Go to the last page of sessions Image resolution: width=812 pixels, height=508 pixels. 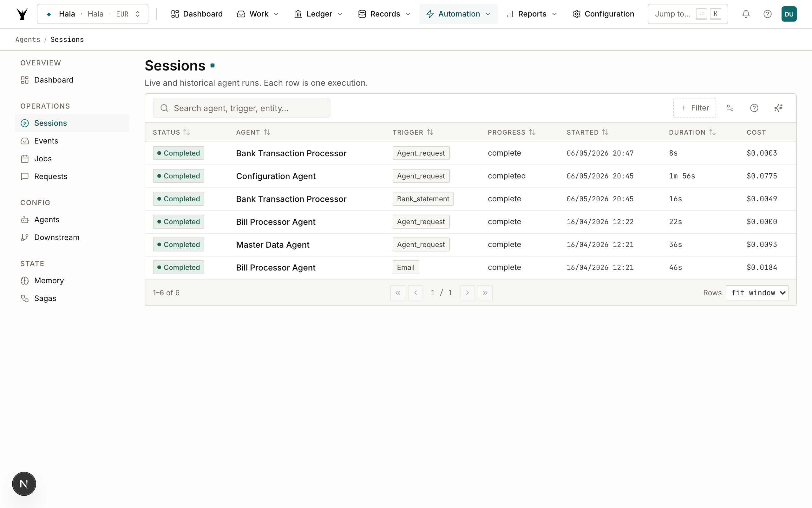pos(485,293)
